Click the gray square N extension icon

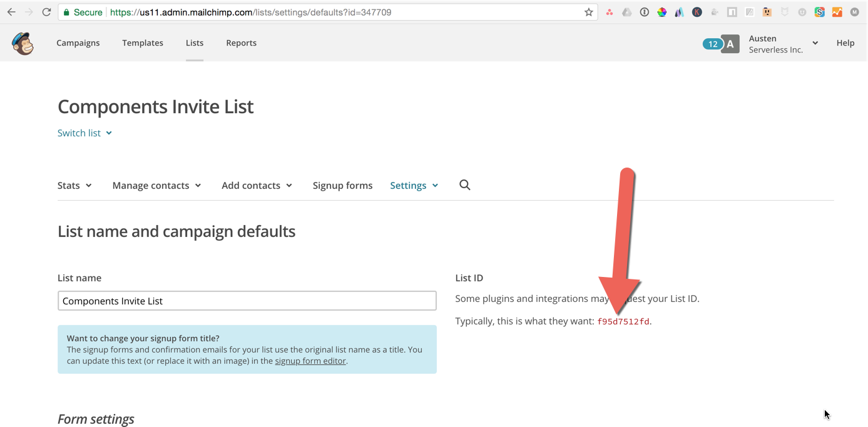click(x=732, y=12)
